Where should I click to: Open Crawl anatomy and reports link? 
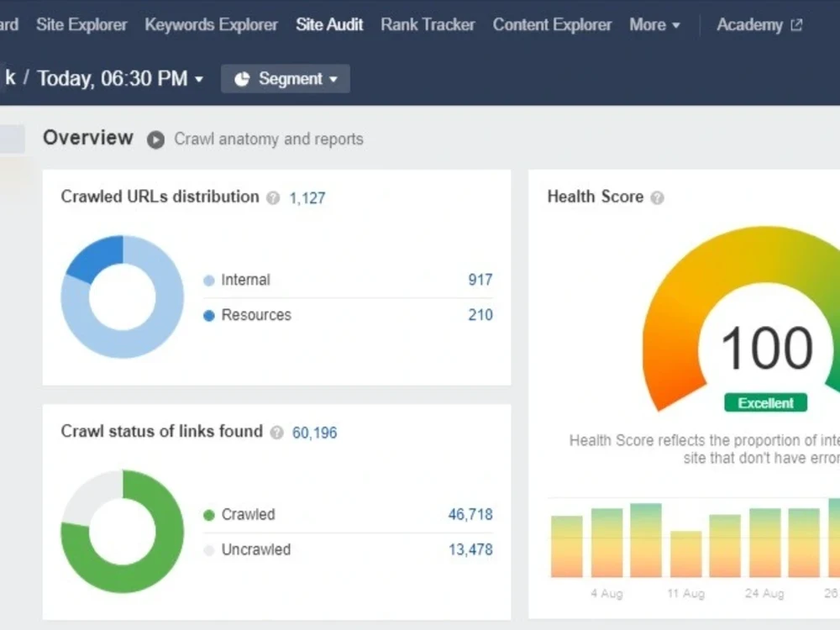[x=269, y=139]
